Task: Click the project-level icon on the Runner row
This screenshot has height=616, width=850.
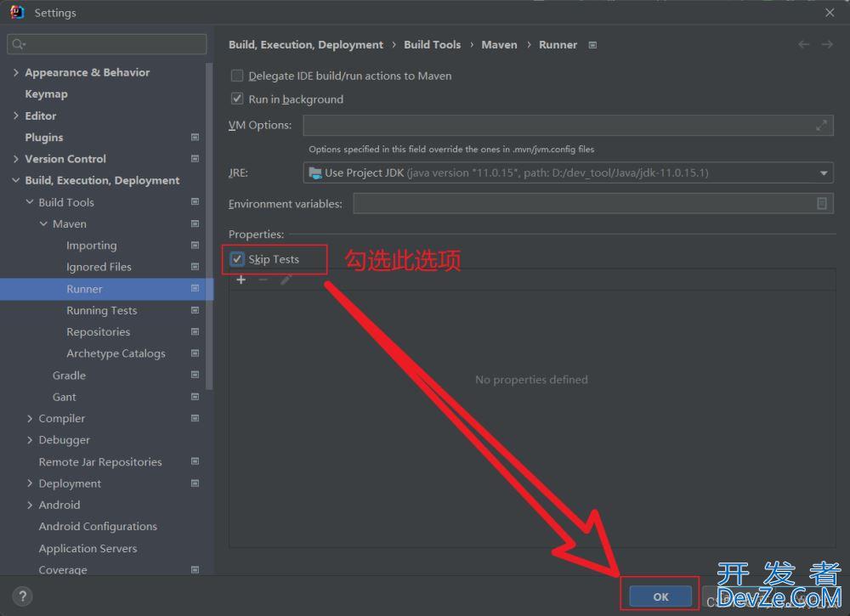Action: point(195,288)
